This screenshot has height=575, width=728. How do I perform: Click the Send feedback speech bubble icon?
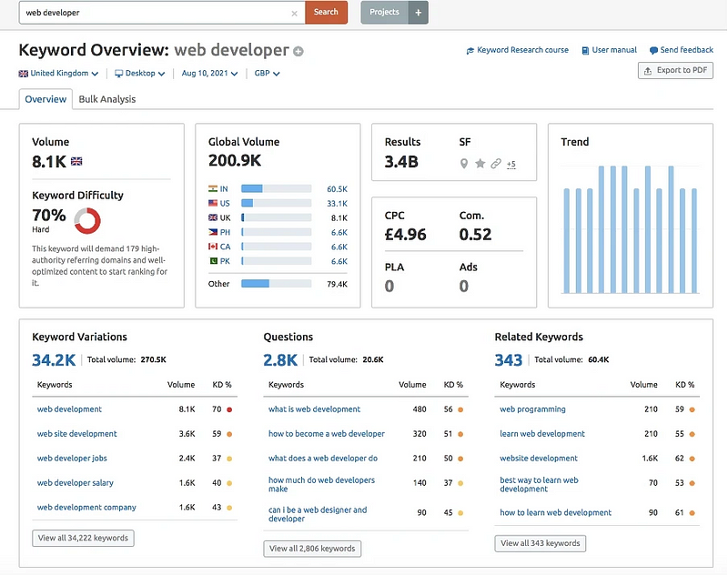tap(653, 50)
